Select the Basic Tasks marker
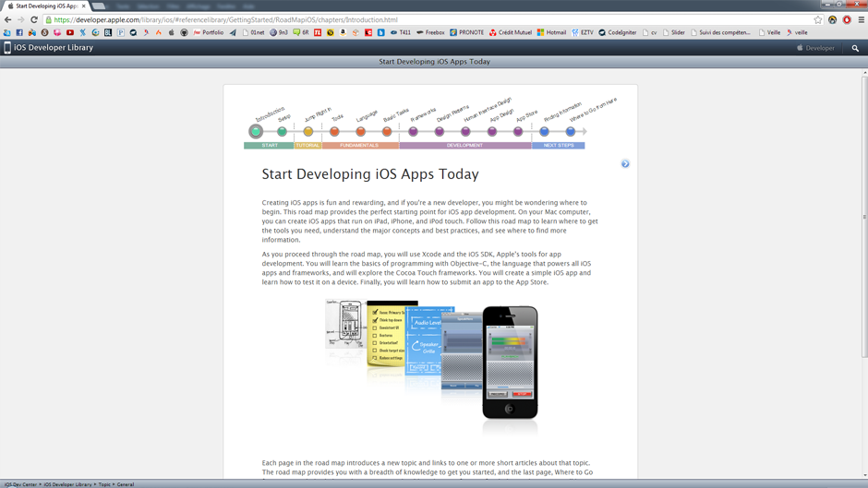868x488 pixels. tap(387, 132)
